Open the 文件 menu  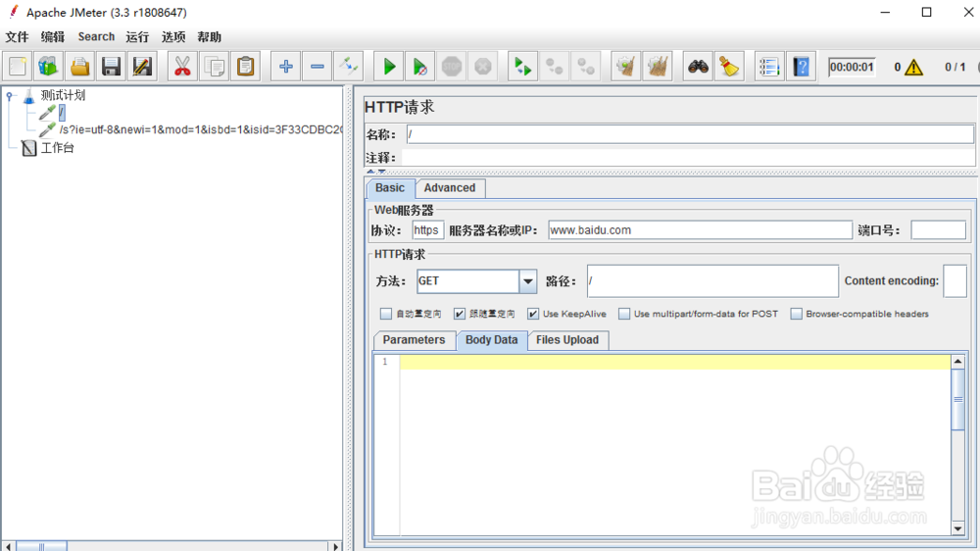(x=17, y=37)
